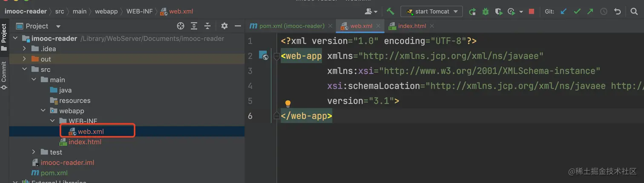Click the closing </web-app> tag text
This screenshot has width=644, height=183.
click(x=306, y=116)
